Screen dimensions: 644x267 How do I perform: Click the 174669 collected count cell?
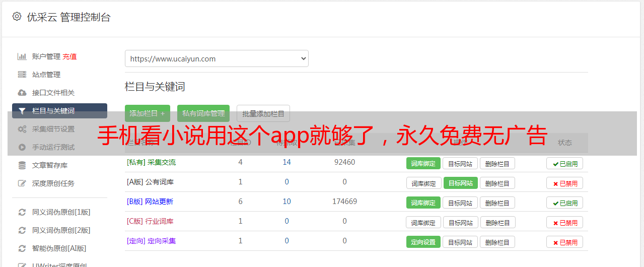pyautogui.click(x=344, y=202)
